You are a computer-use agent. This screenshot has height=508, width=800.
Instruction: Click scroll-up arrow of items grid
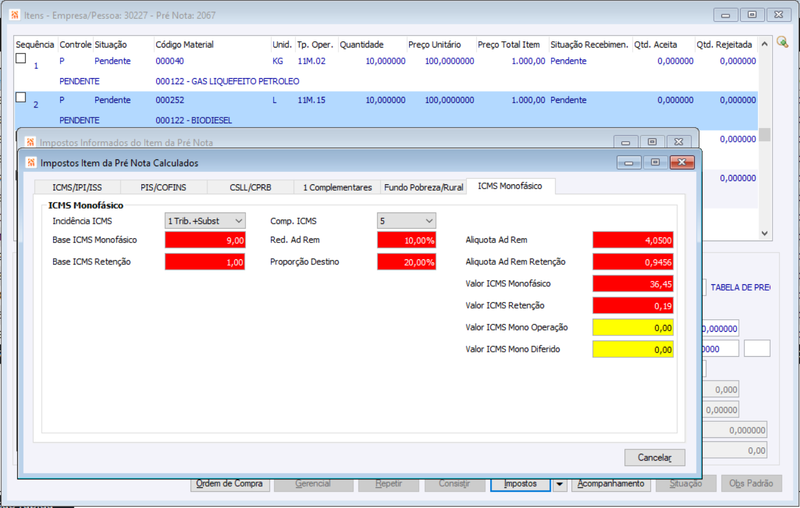764,44
